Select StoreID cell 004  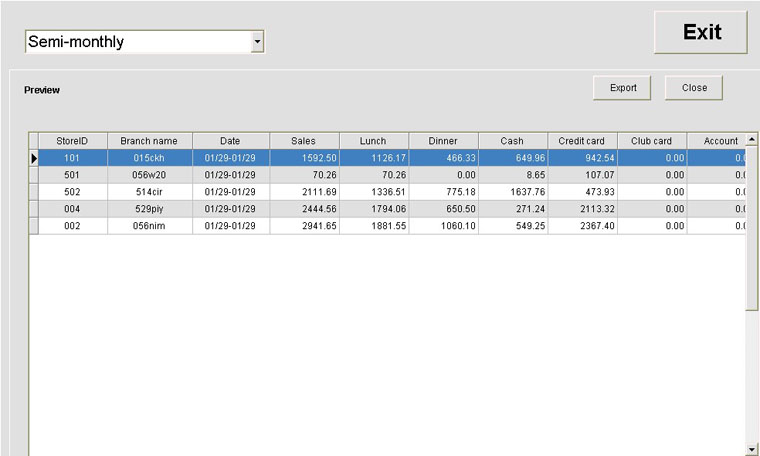[73, 209]
